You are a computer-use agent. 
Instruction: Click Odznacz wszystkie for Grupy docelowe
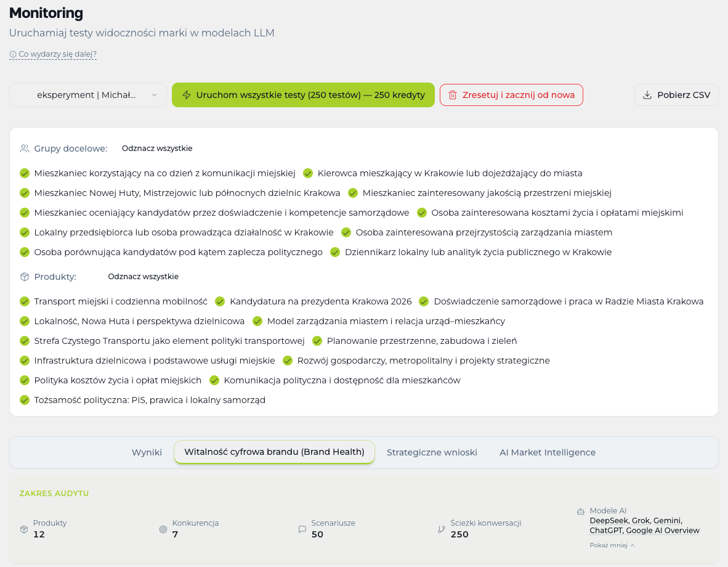(157, 149)
